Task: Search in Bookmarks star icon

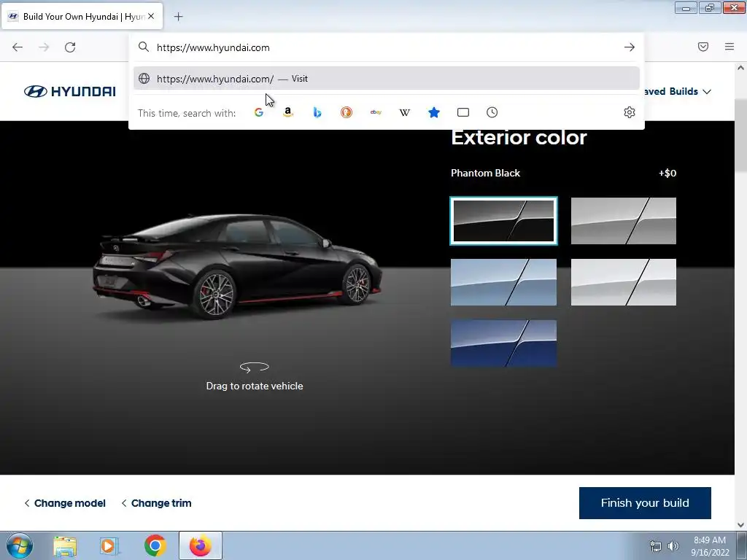Action: pos(434,112)
